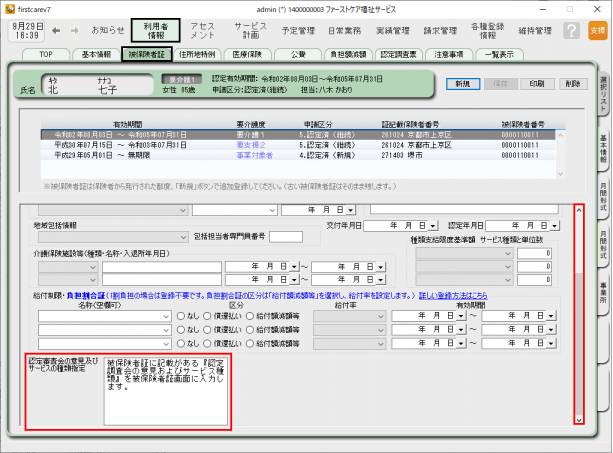Open the お知らせ notifications menu
The width and height of the screenshot is (613, 453).
pyautogui.click(x=108, y=30)
